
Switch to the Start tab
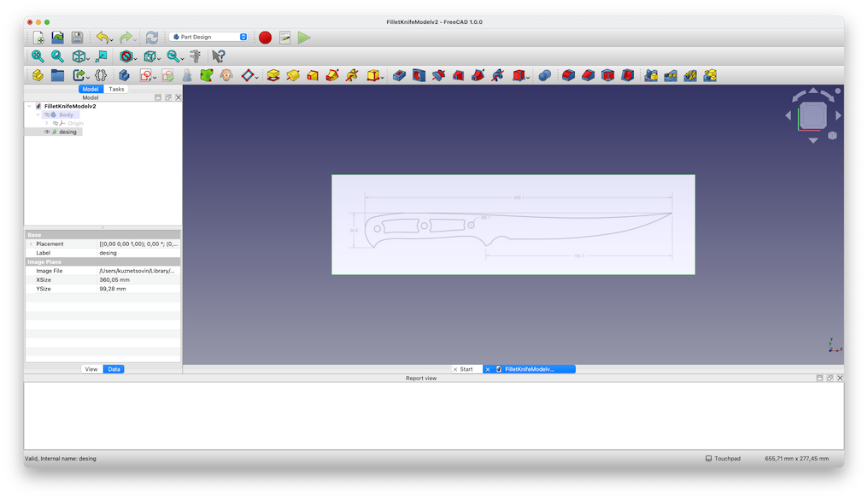point(466,369)
